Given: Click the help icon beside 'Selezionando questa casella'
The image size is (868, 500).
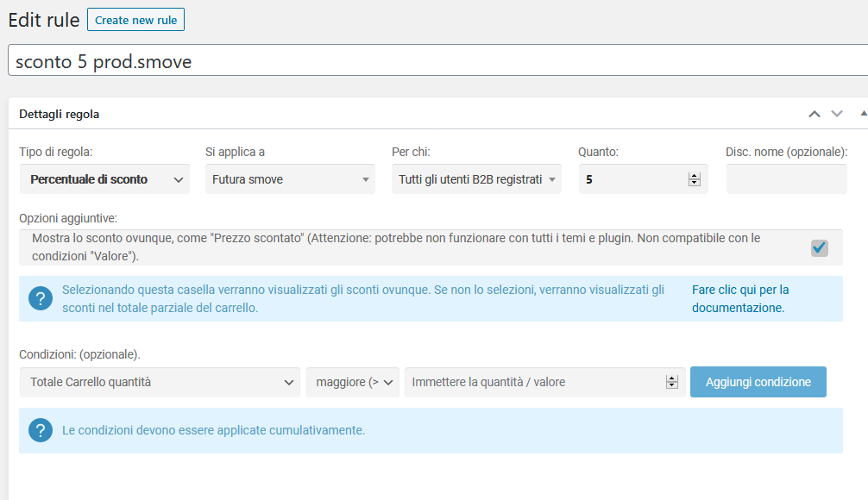Looking at the screenshot, I should (x=41, y=298).
